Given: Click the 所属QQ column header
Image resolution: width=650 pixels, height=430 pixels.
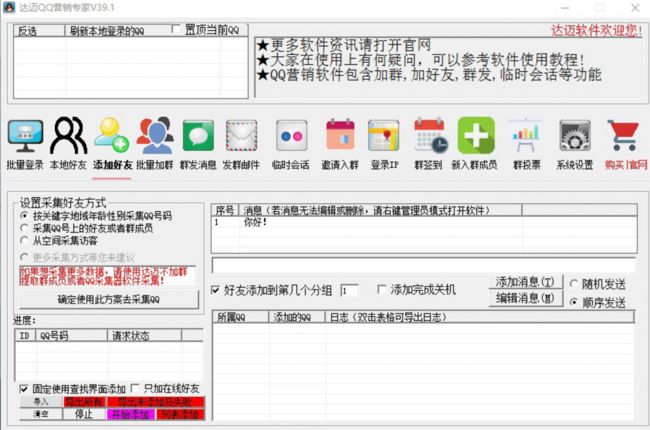Looking at the screenshot, I should tap(240, 317).
